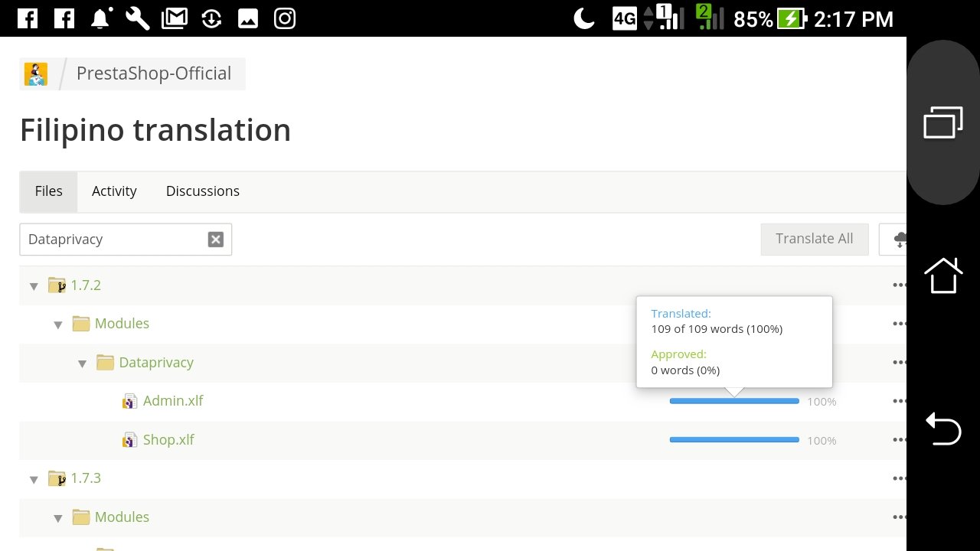980x551 pixels.
Task: Tap the download notification icon
Action: pyautogui.click(x=211, y=18)
